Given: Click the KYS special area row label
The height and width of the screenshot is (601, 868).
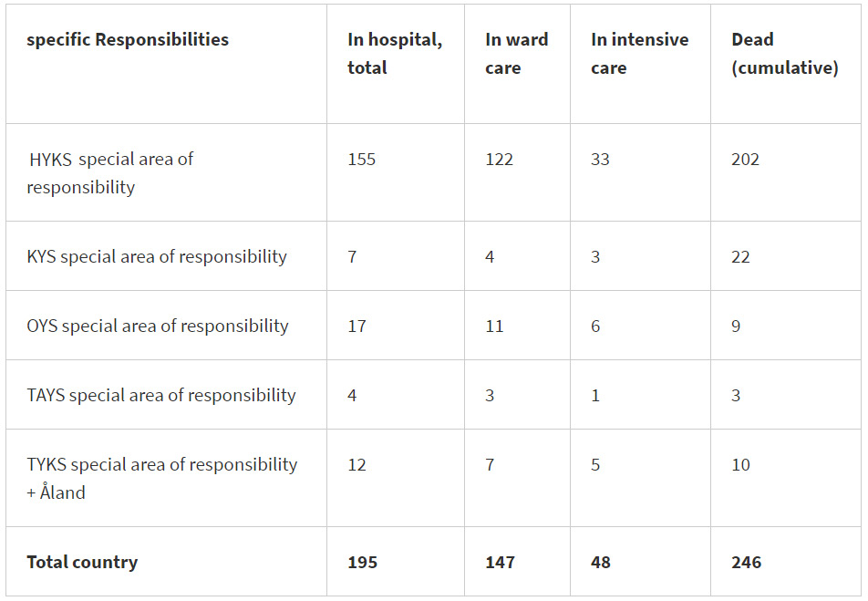Looking at the screenshot, I should [x=157, y=257].
